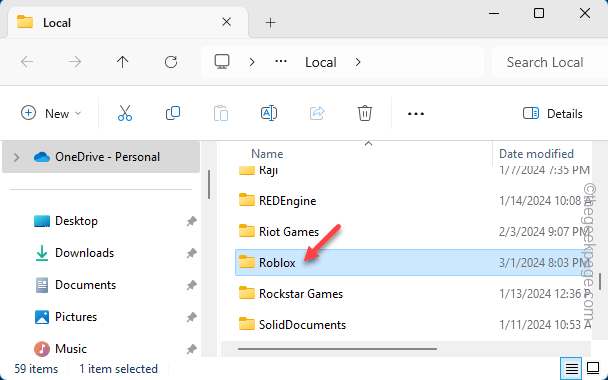Click the Paste clipboard icon

click(x=221, y=113)
